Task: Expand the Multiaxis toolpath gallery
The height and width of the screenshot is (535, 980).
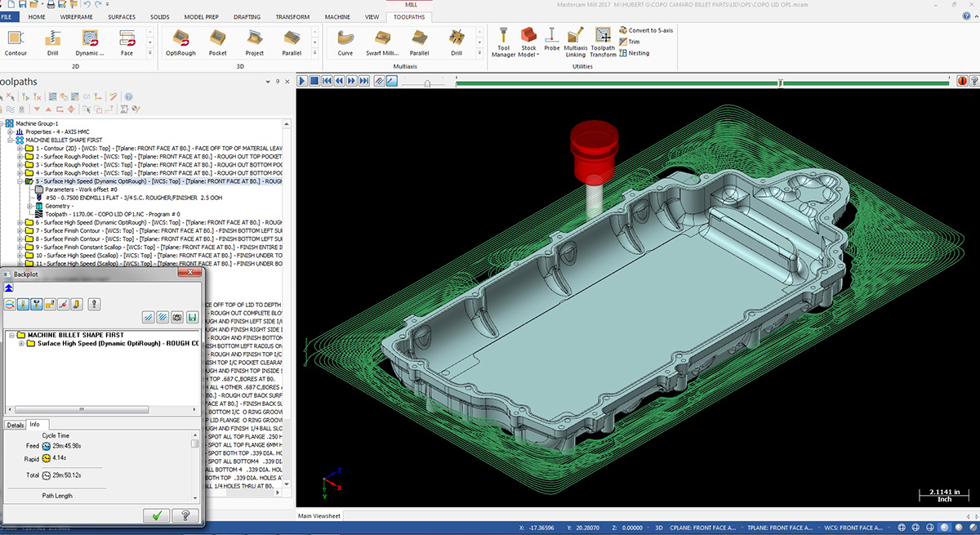Action: point(480,55)
